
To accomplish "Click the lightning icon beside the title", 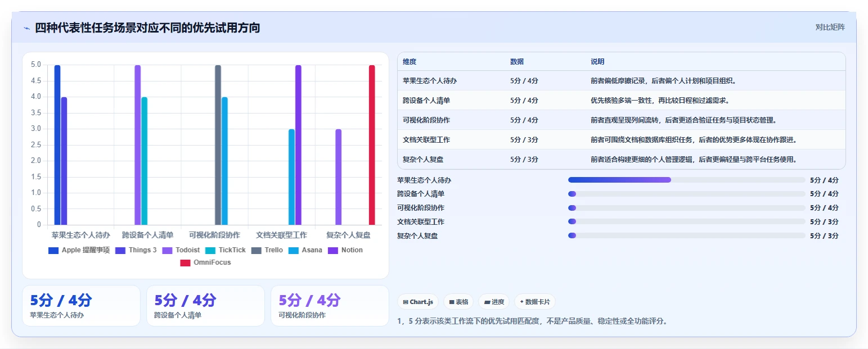I will click(x=26, y=28).
